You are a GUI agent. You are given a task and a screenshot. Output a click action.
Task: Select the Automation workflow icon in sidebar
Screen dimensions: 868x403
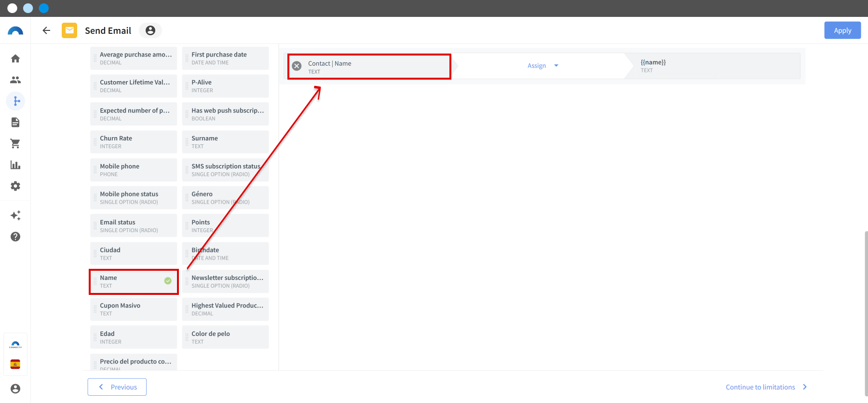15,101
